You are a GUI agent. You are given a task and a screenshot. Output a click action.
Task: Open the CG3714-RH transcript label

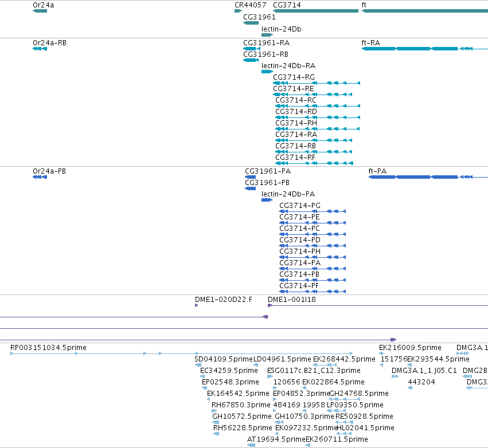coord(296,123)
